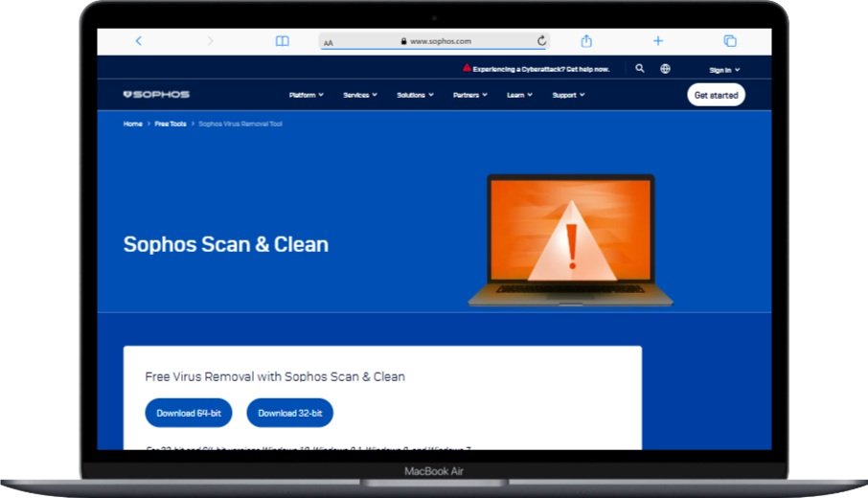Click the browser forward arrow

(x=210, y=41)
